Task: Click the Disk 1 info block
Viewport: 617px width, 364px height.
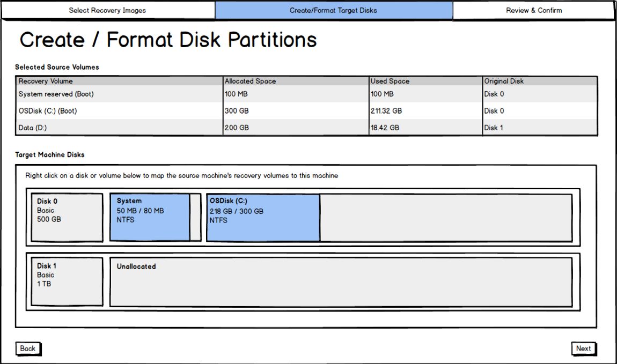Action: 67,281
